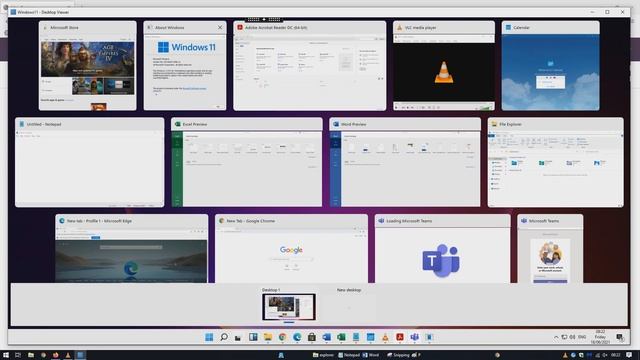Switch to the Microsoft Store window thumbnail
This screenshot has width=640, height=360.
pos(88,66)
